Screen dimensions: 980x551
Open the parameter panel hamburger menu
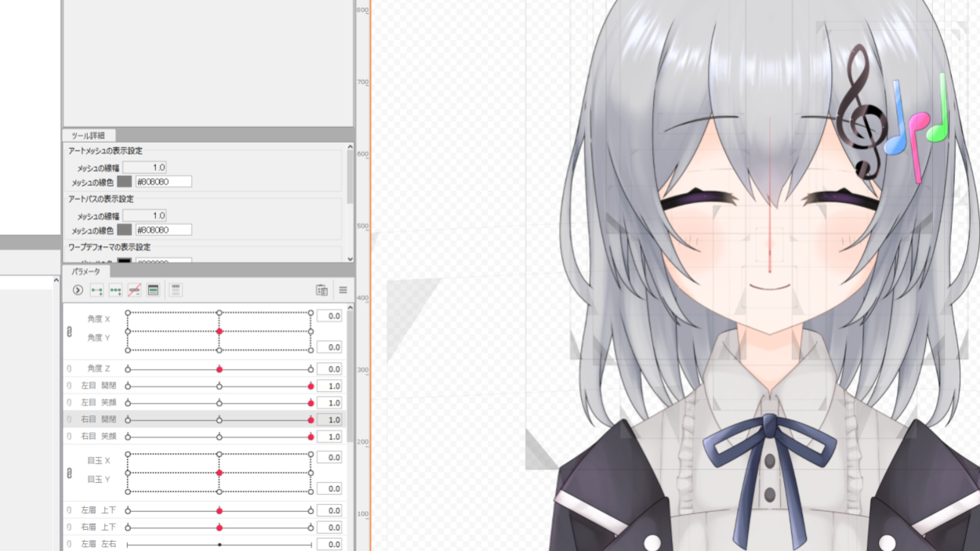[x=343, y=290]
